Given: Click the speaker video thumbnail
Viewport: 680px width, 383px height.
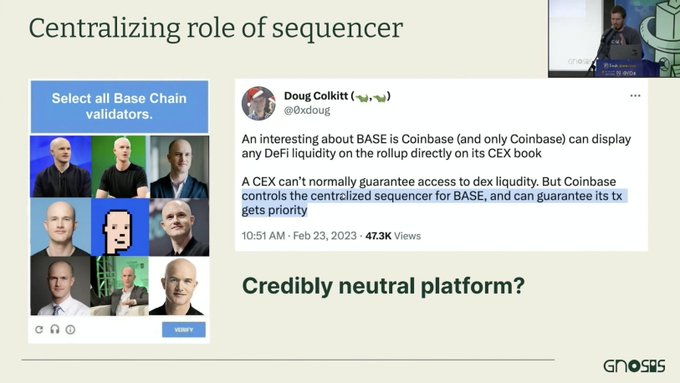Looking at the screenshot, I should pyautogui.click(x=614, y=39).
